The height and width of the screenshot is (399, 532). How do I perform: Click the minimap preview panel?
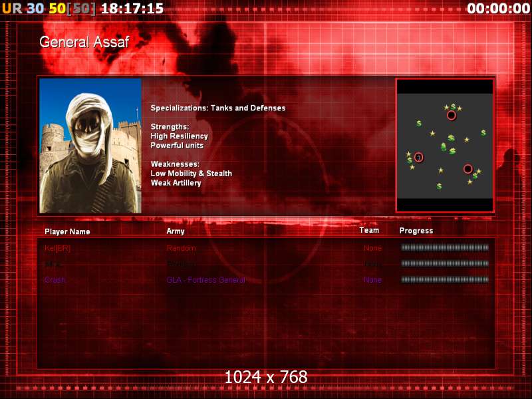[445, 146]
